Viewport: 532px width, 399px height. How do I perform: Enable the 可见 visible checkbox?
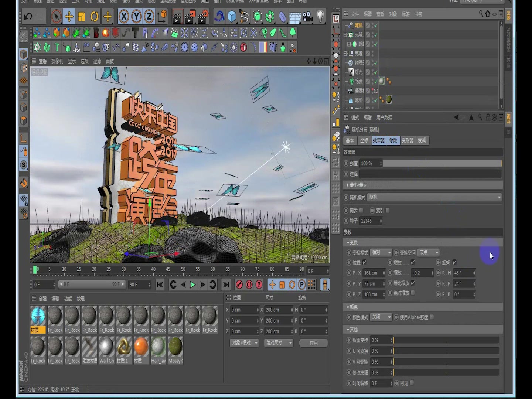pos(412,383)
